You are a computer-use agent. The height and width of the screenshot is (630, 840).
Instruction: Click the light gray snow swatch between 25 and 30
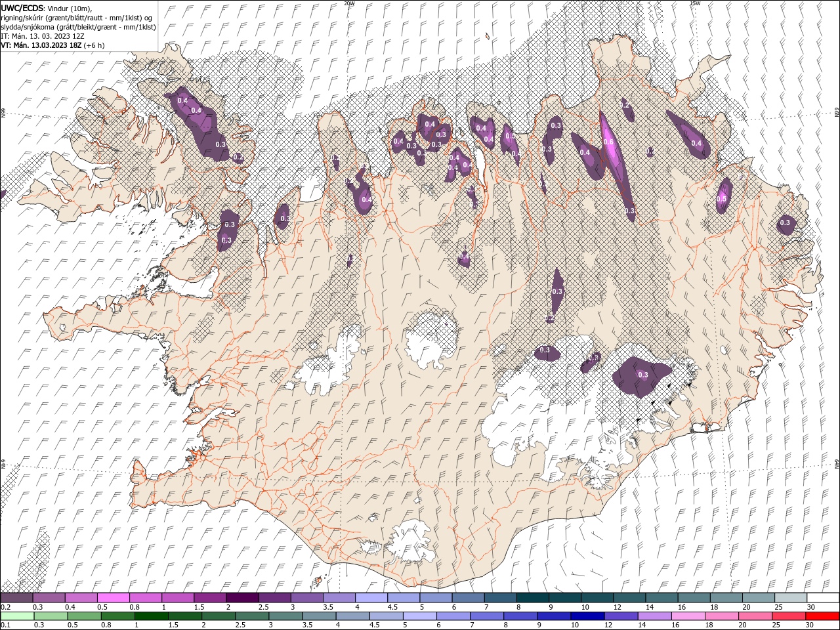point(791,598)
